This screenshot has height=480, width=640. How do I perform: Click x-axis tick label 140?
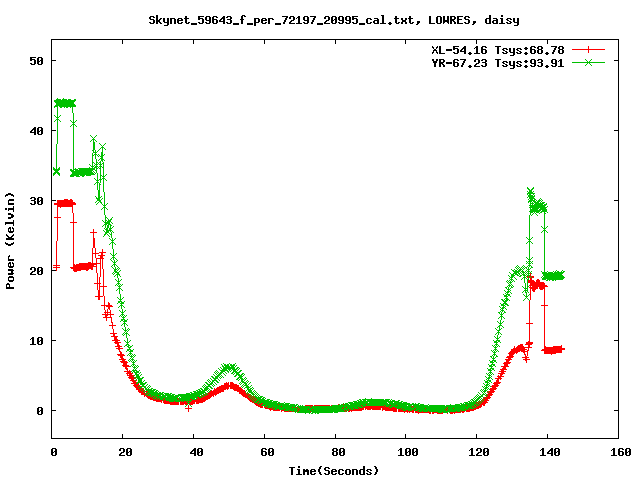(550, 452)
